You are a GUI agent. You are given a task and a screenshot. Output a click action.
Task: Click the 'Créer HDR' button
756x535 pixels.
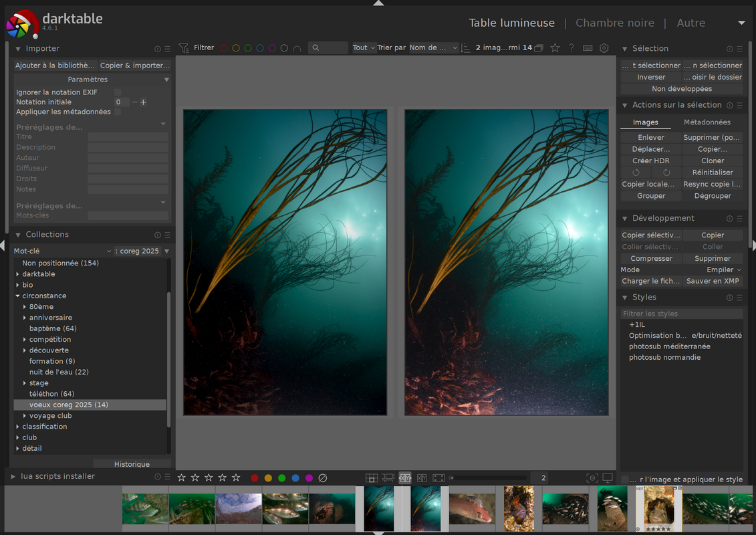650,161
